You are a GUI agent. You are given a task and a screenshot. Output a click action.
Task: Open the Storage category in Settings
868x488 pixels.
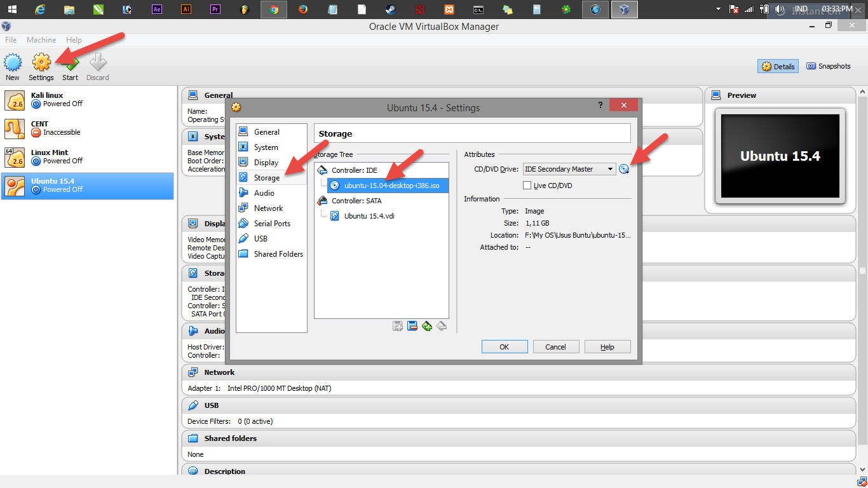point(271,178)
